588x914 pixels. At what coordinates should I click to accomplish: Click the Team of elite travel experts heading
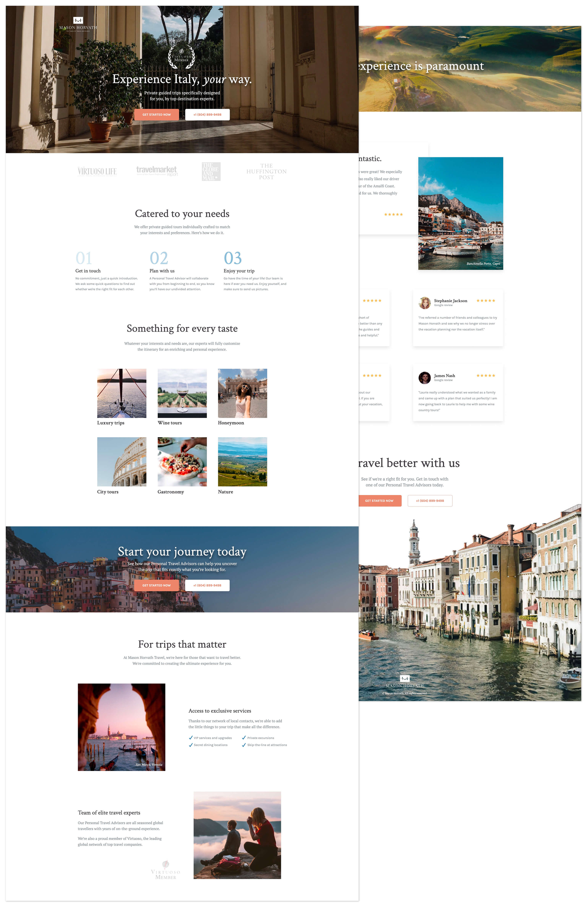pyautogui.click(x=109, y=813)
